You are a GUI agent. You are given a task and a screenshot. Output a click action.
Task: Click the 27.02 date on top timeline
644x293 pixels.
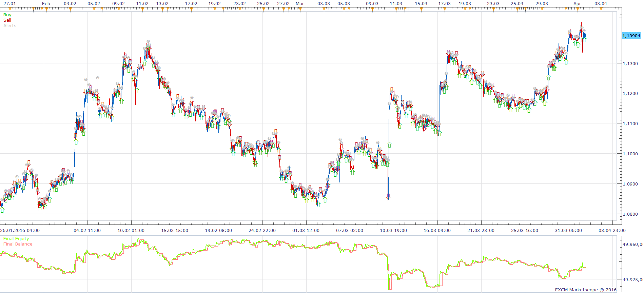284,4
